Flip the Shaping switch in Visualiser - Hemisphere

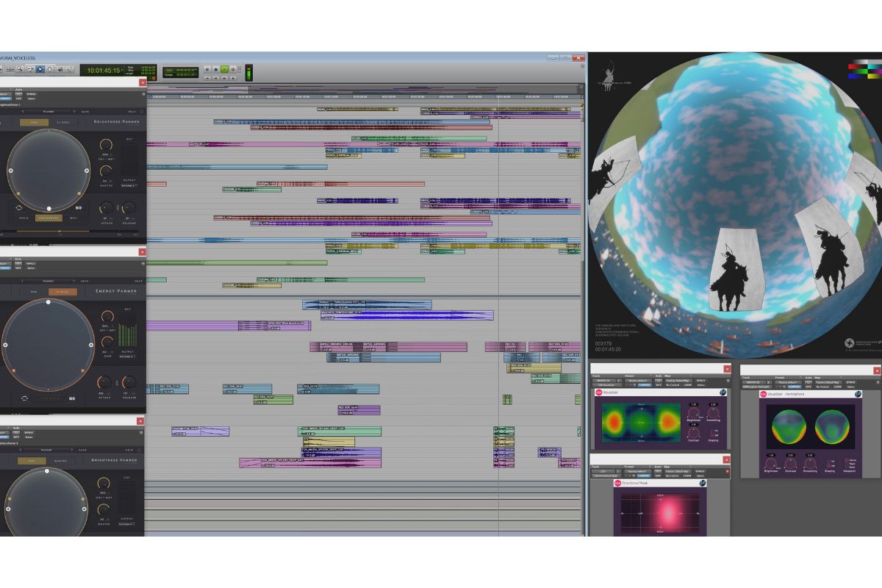tap(829, 465)
